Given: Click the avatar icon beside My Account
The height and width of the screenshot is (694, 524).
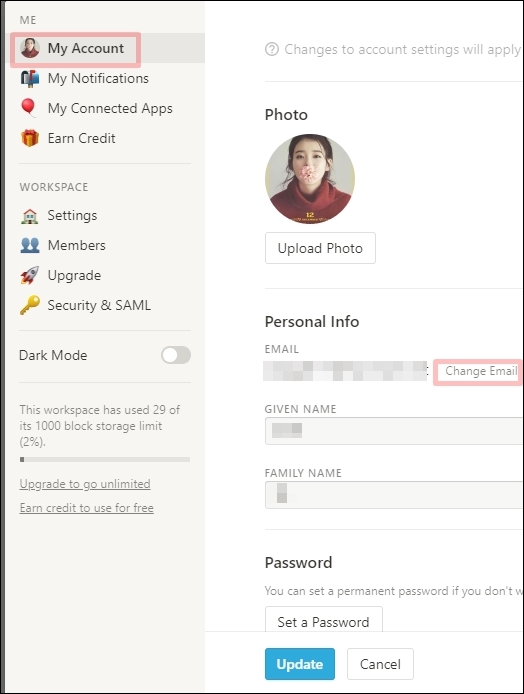Looking at the screenshot, I should (x=30, y=48).
